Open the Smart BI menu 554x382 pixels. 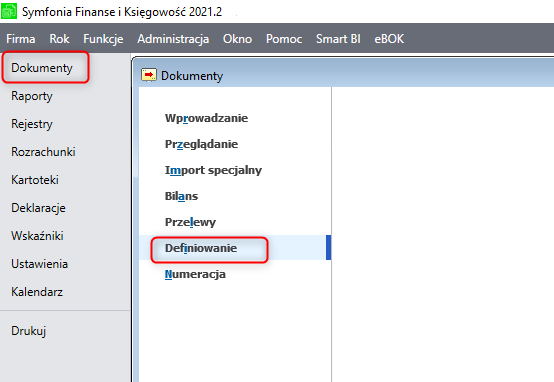338,39
